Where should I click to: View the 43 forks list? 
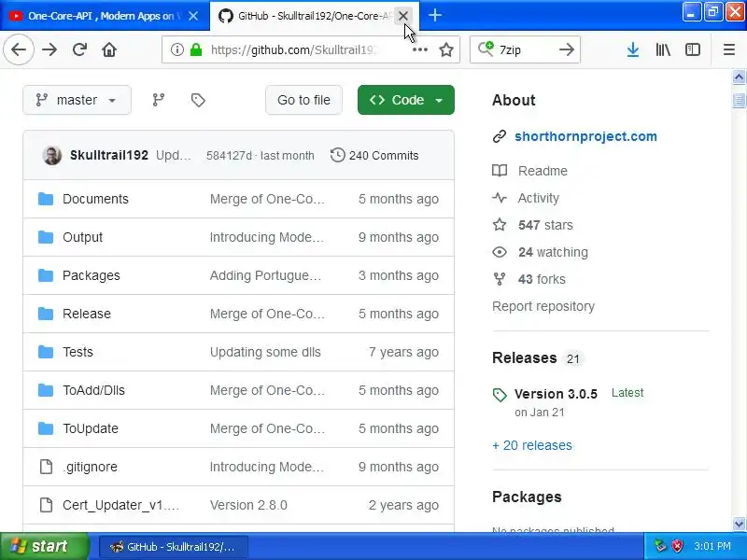[x=542, y=279]
